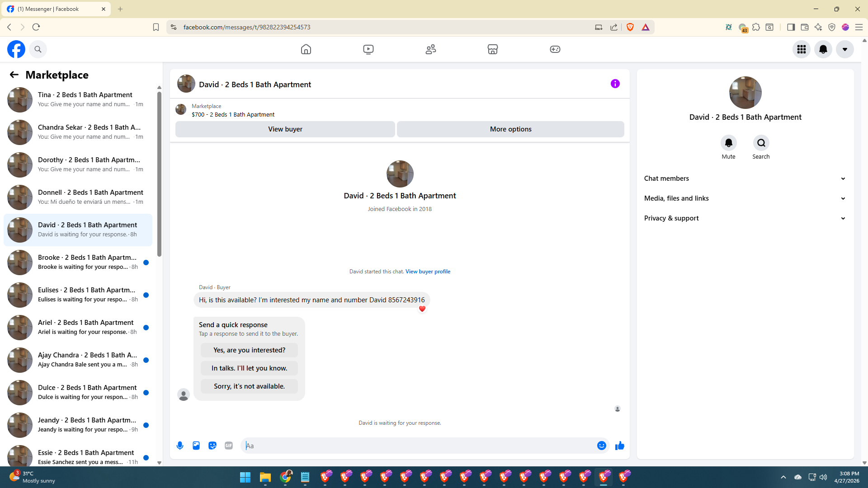Send quick reply 'Yes, are you interested?'
Viewport: 868px width, 488px height.
[x=250, y=350]
